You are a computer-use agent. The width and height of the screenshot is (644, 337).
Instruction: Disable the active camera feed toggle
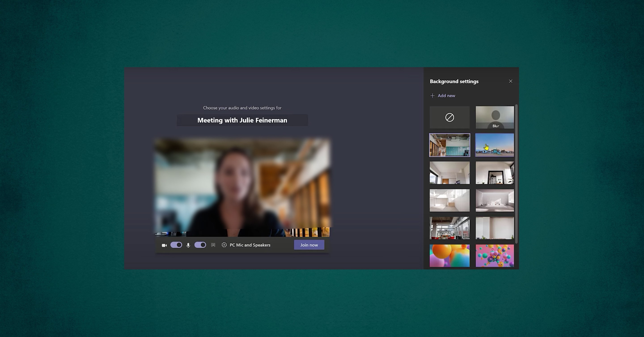pyautogui.click(x=176, y=245)
